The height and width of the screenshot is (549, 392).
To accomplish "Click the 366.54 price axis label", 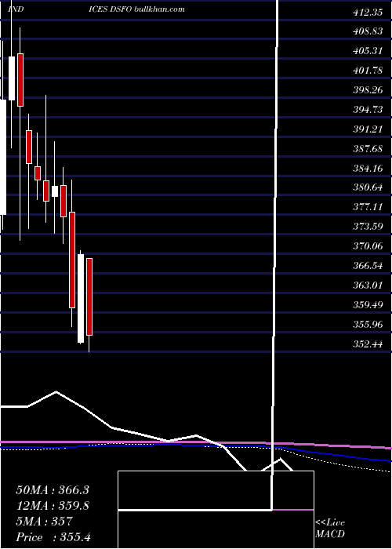I will (x=367, y=266).
